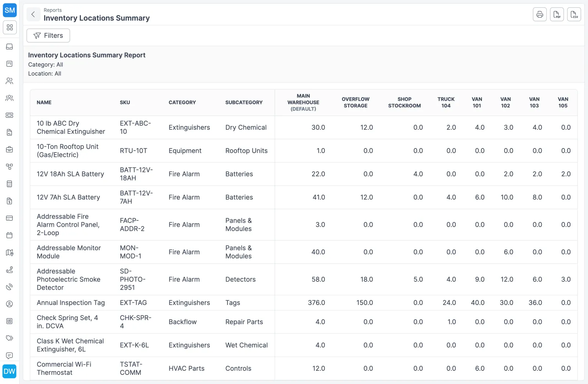
Task: Open the credit card icon in sidebar
Action: [10, 218]
